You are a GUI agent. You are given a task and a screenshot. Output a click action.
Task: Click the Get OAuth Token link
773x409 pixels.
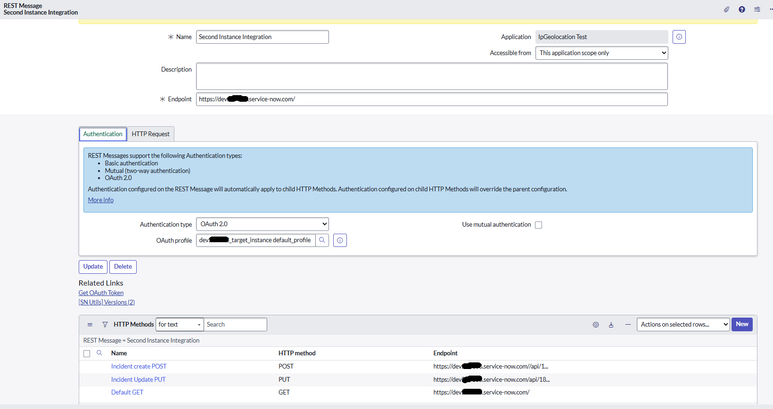click(x=101, y=292)
